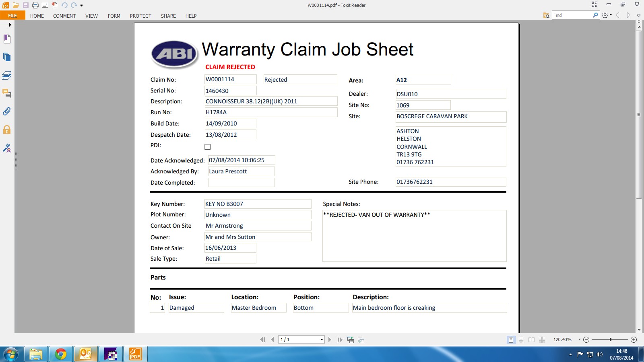
Task: Expand the search settings gear dropdown
Action: (607, 15)
